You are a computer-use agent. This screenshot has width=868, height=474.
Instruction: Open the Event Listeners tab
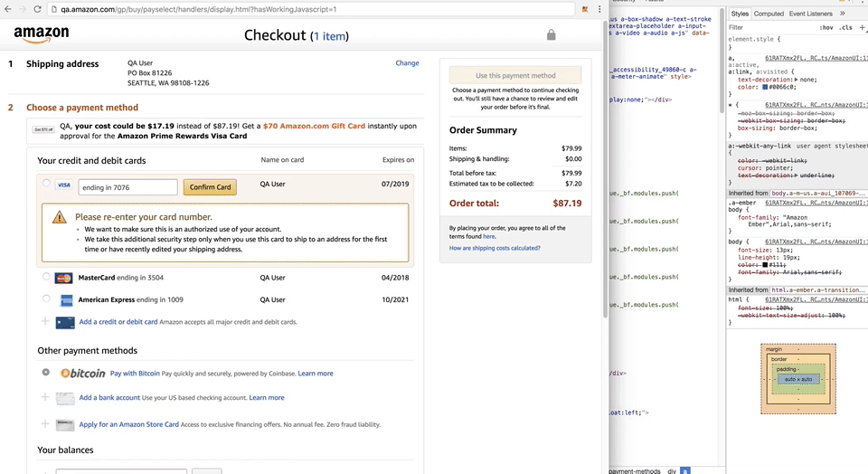pos(810,14)
